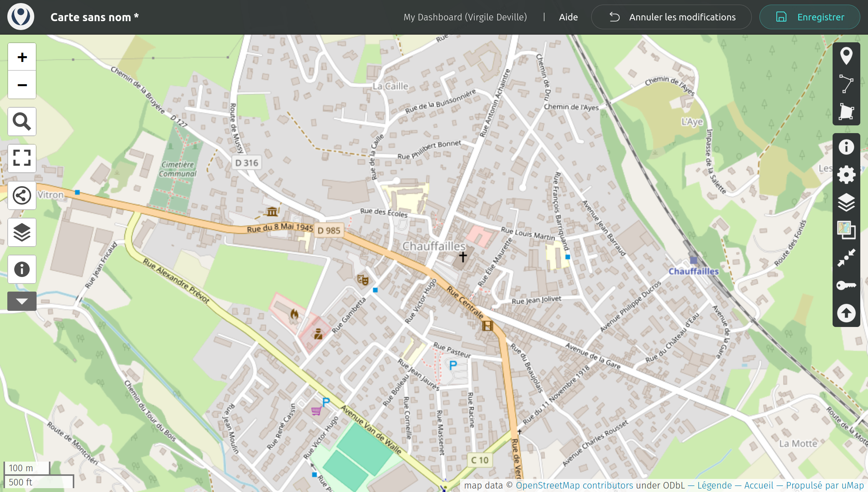868x492 pixels.
Task: Toggle fullscreen map view
Action: (22, 158)
